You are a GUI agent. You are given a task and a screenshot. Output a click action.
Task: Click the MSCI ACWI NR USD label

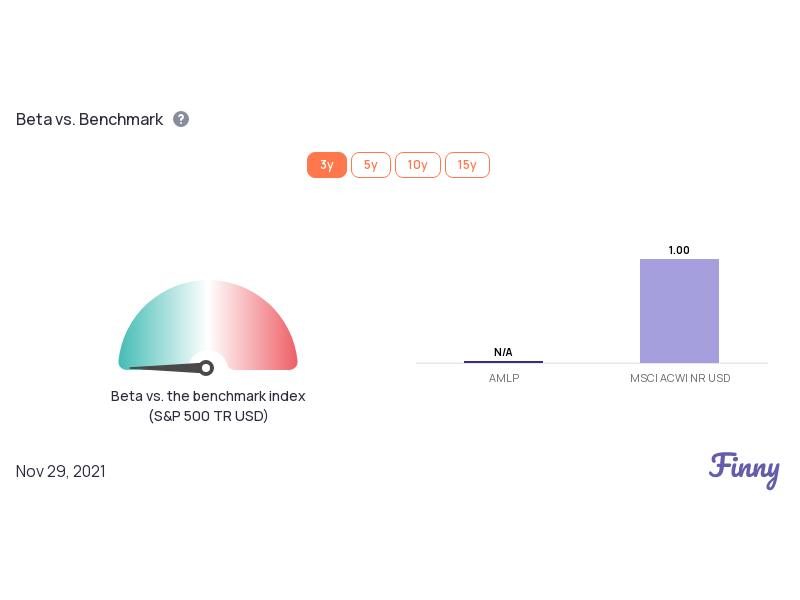[x=680, y=378]
